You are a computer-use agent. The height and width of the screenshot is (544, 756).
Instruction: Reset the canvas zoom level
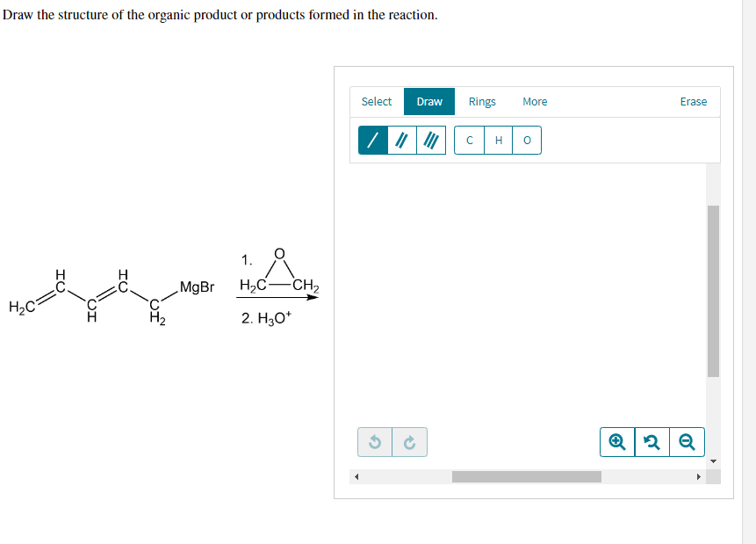pos(652,442)
